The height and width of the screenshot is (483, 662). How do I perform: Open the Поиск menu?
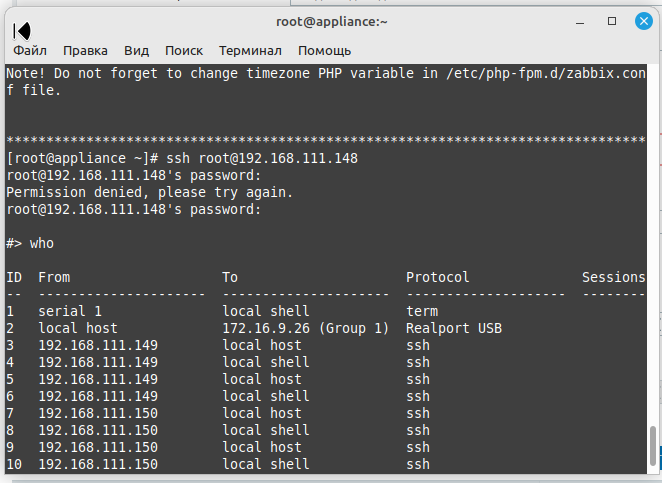(184, 50)
